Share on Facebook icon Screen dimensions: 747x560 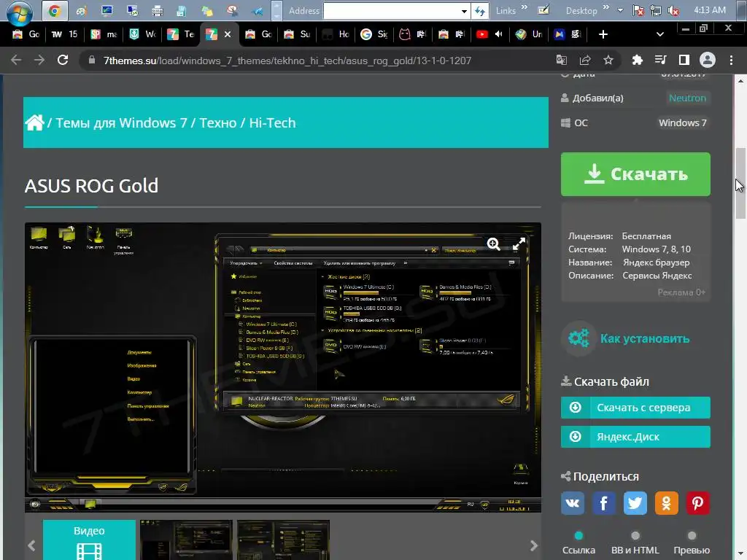603,503
